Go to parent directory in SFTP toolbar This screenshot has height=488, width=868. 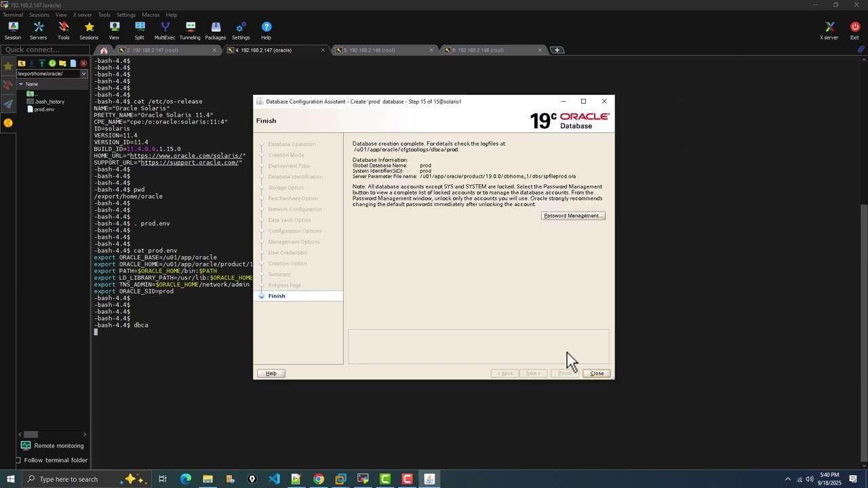click(22, 63)
